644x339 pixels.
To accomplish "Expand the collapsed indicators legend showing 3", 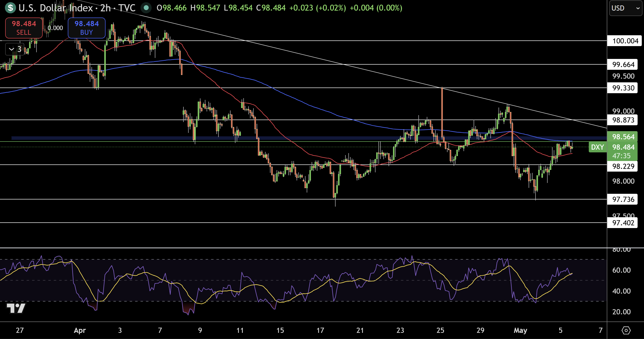I will [x=15, y=49].
